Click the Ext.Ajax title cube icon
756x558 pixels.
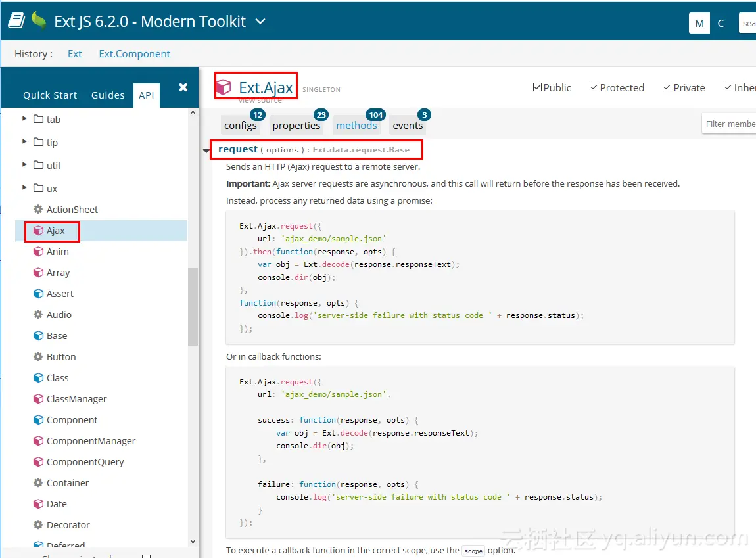[x=224, y=87]
